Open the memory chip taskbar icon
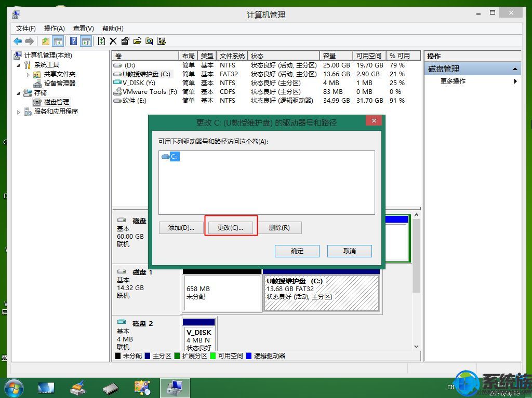The height and width of the screenshot is (398, 532). click(110, 389)
